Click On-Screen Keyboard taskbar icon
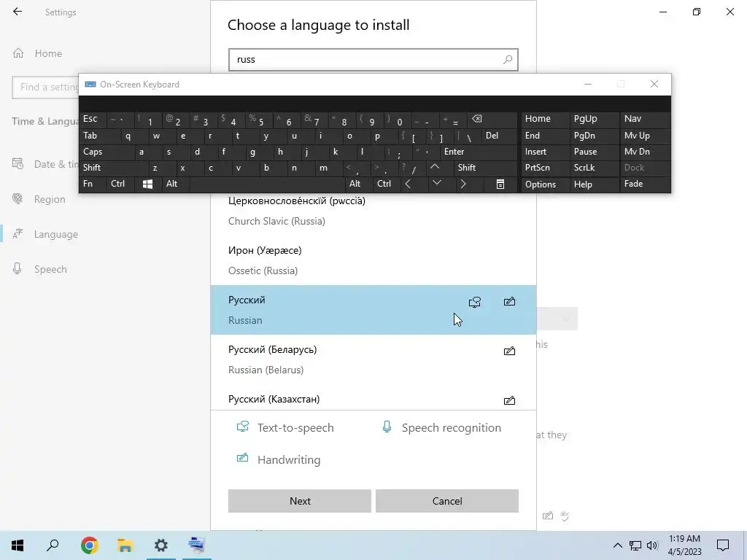747x560 pixels. (x=197, y=545)
